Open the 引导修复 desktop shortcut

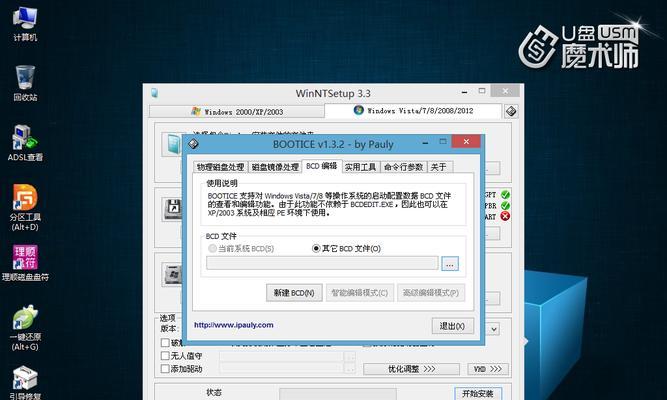tap(25, 382)
